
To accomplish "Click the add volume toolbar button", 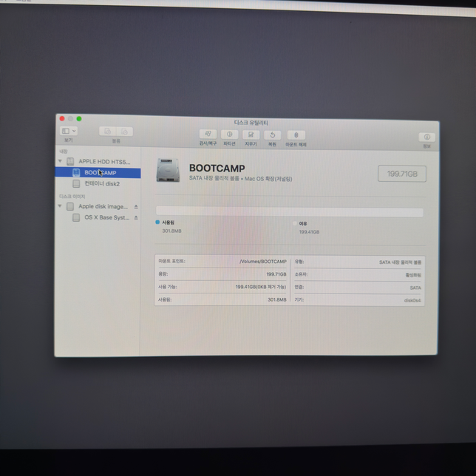I will click(x=108, y=132).
